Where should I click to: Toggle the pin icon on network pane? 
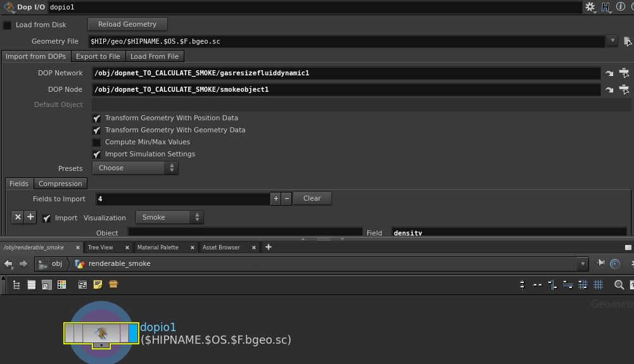coord(601,263)
